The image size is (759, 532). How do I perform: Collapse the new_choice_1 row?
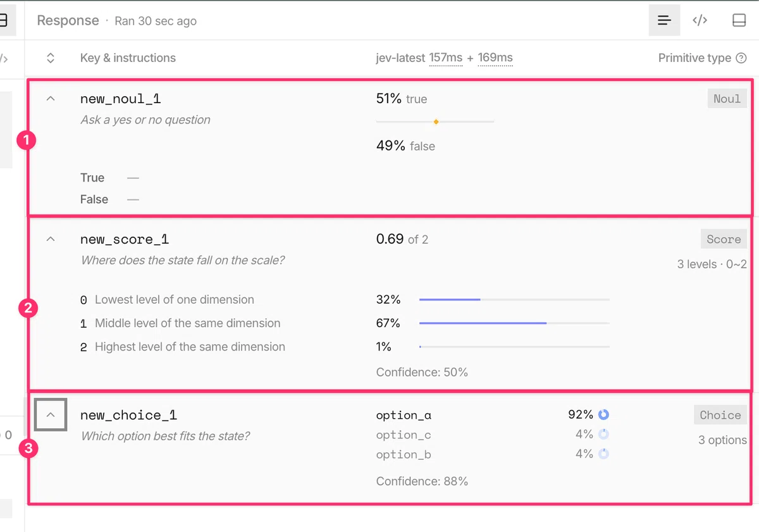coord(51,415)
